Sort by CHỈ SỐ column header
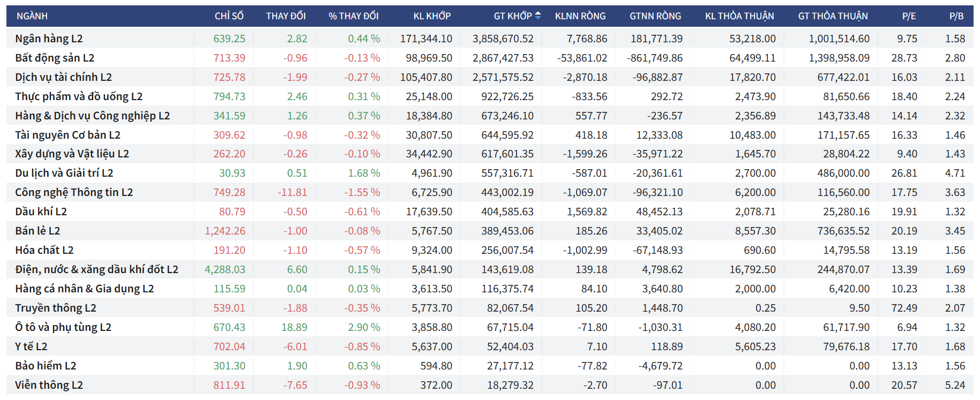980x400 pixels. 229,16
